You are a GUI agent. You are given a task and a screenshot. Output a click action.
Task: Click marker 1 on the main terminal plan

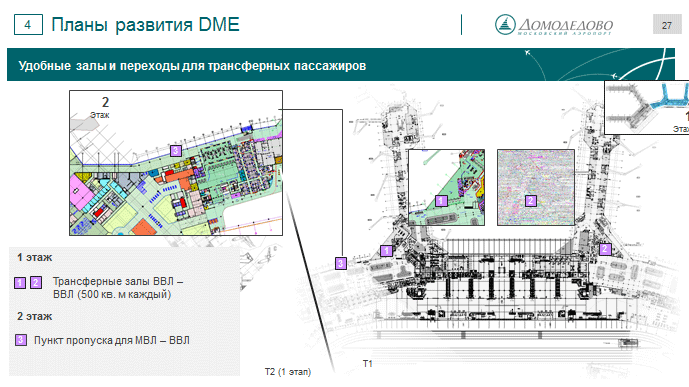(386, 250)
